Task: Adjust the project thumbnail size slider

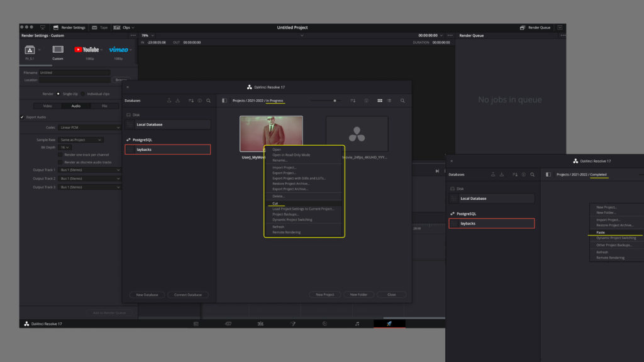Action: point(335,101)
